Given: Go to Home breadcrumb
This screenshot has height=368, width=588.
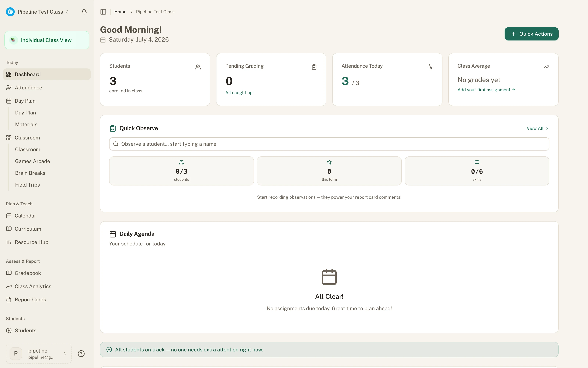Looking at the screenshot, I should [x=120, y=12].
